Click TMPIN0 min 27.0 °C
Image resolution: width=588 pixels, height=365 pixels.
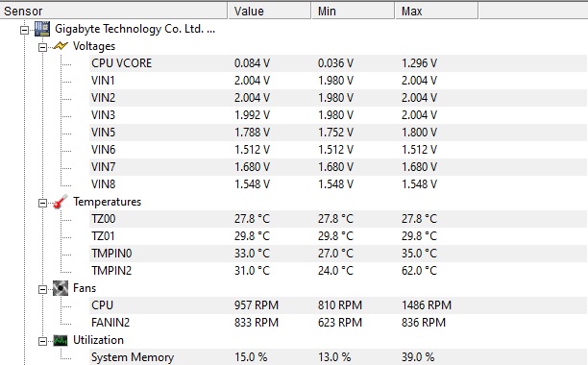[x=335, y=254]
